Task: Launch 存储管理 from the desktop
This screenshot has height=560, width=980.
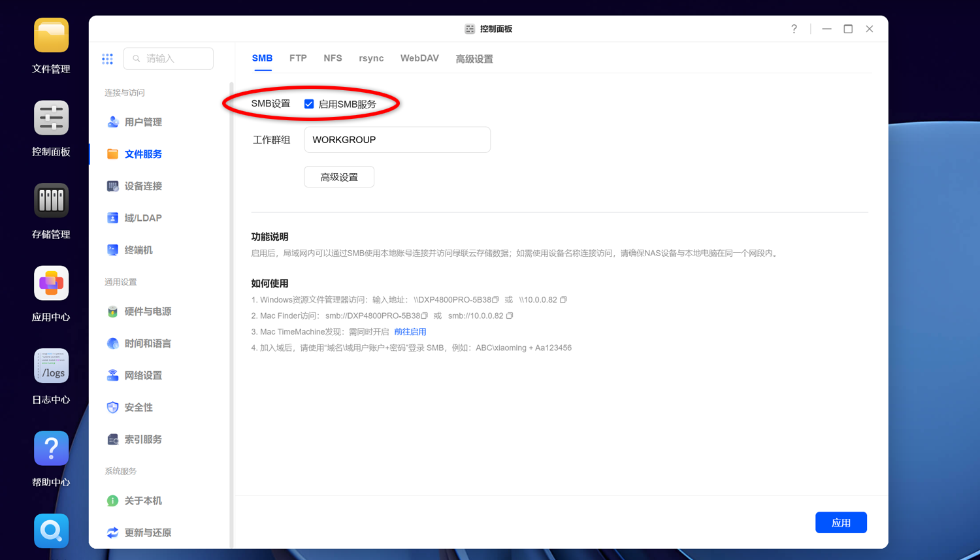Action: coord(51,201)
